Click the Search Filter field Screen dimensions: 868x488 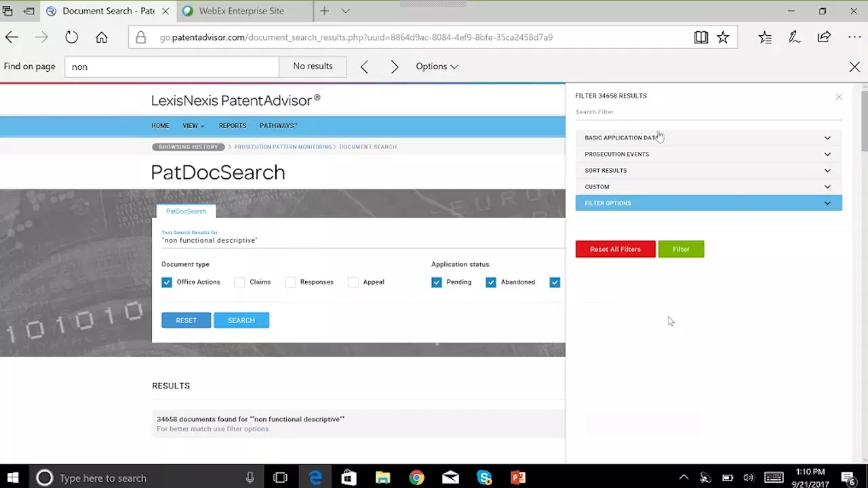pyautogui.click(x=709, y=112)
